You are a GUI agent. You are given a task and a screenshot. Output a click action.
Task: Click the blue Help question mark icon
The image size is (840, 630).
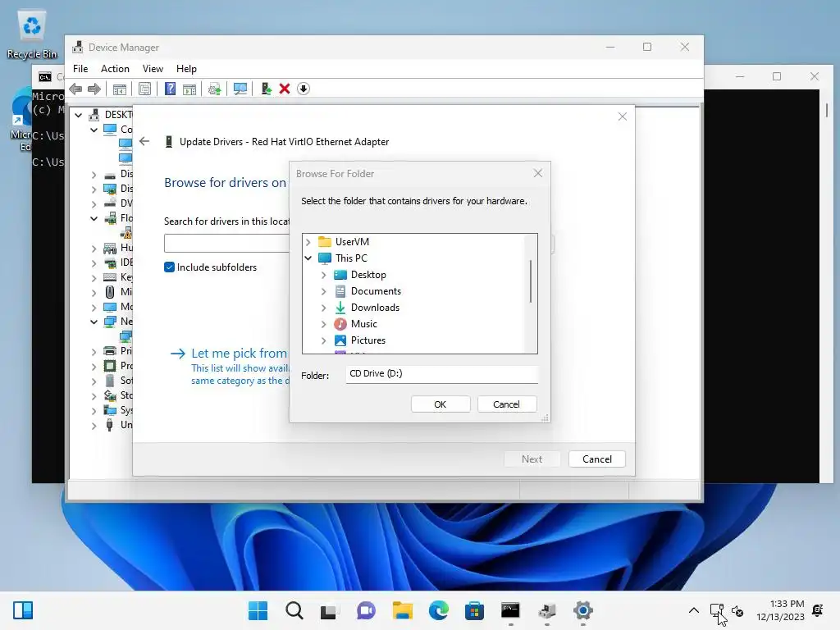(x=170, y=89)
